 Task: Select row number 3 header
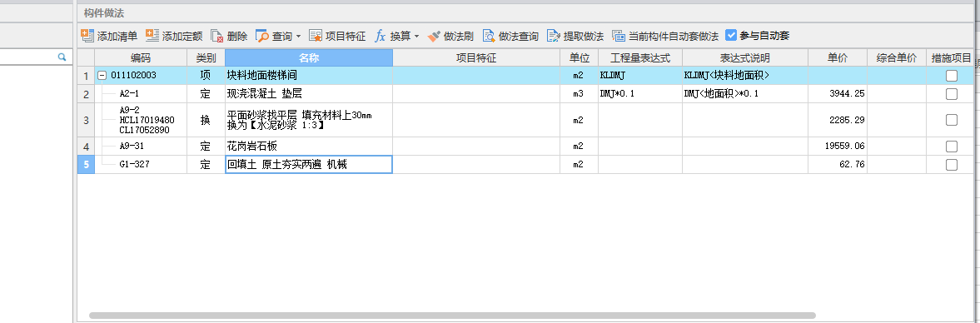pyautogui.click(x=87, y=120)
